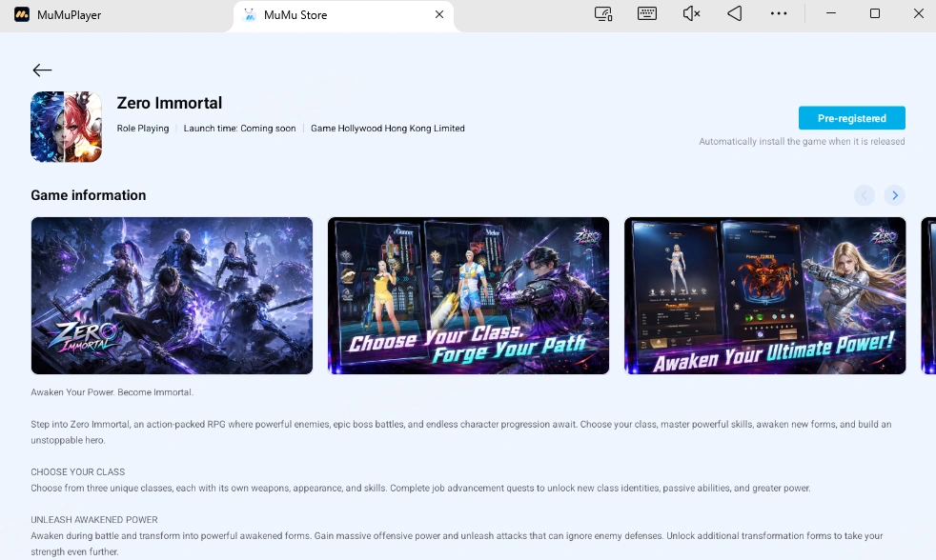Click the Game information heading
Screen dimensions: 936x560
(x=89, y=195)
